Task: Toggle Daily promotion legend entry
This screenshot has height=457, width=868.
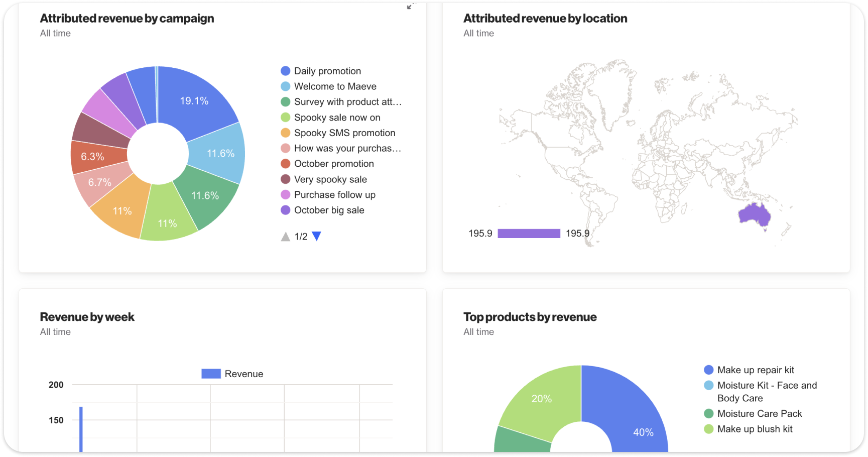Action: pyautogui.click(x=321, y=71)
